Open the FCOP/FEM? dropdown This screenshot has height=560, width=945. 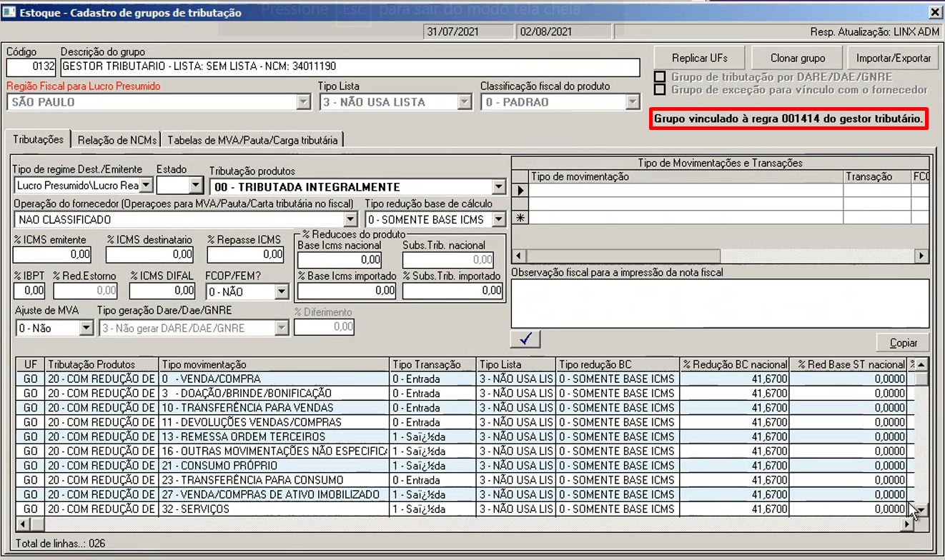click(x=282, y=291)
